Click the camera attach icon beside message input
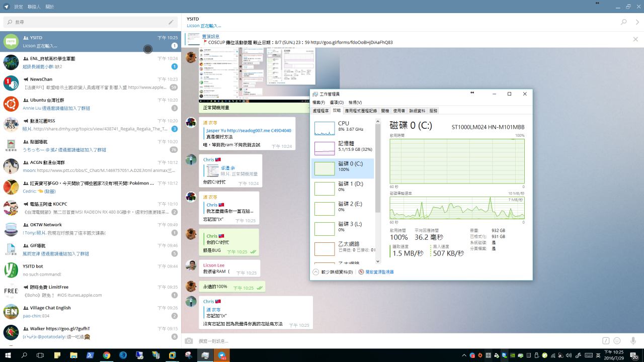This screenshot has width=644, height=362. pos(189,341)
